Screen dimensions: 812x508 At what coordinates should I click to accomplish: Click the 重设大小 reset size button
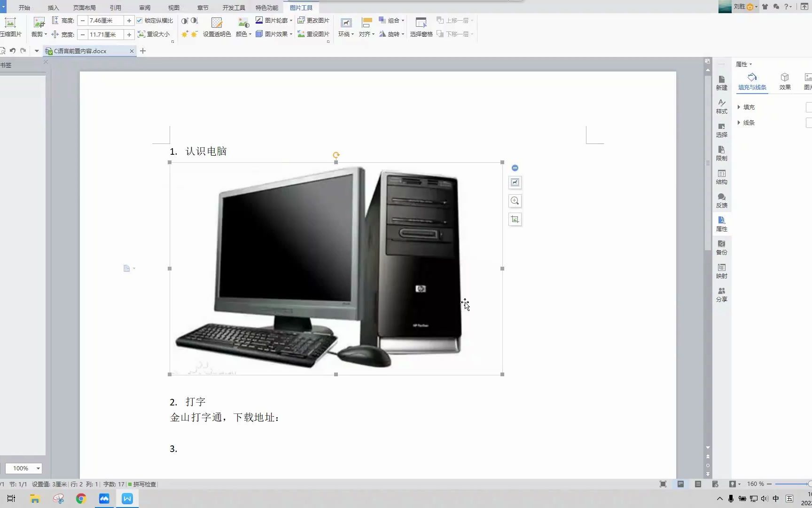(154, 34)
